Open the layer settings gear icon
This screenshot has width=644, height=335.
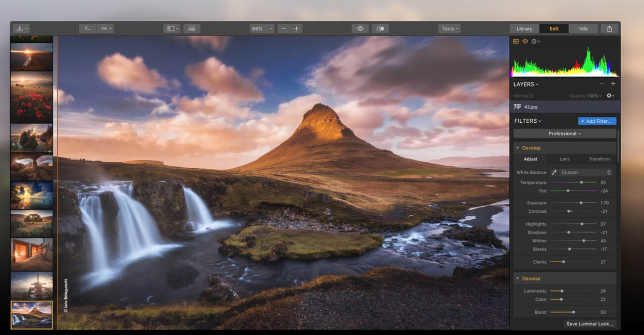point(610,96)
